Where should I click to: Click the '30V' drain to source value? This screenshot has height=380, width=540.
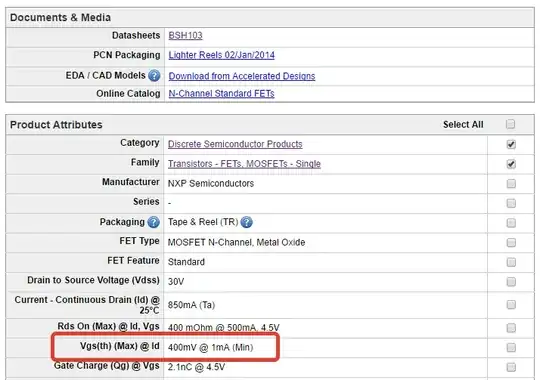click(176, 282)
